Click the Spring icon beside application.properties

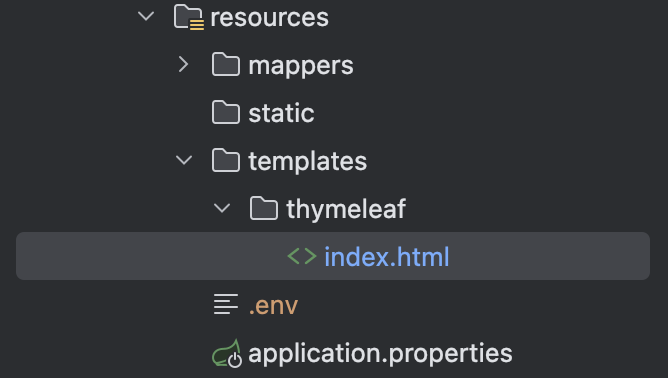(x=227, y=354)
